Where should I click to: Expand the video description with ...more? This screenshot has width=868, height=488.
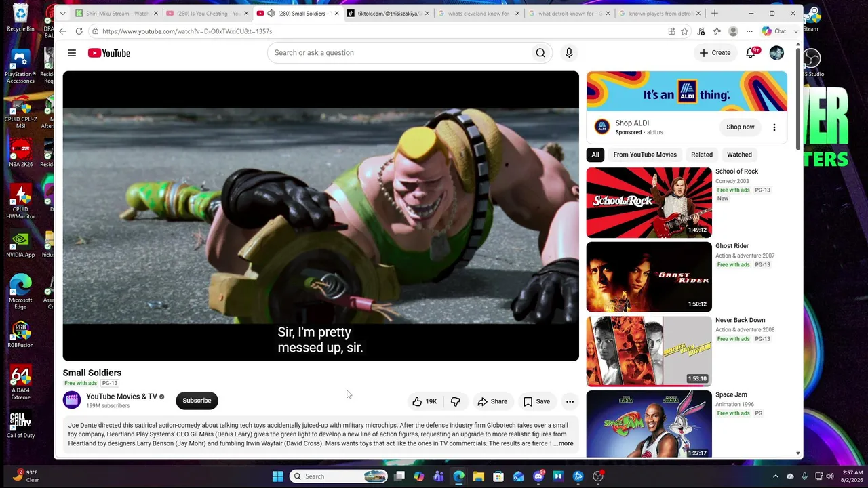coord(563,443)
